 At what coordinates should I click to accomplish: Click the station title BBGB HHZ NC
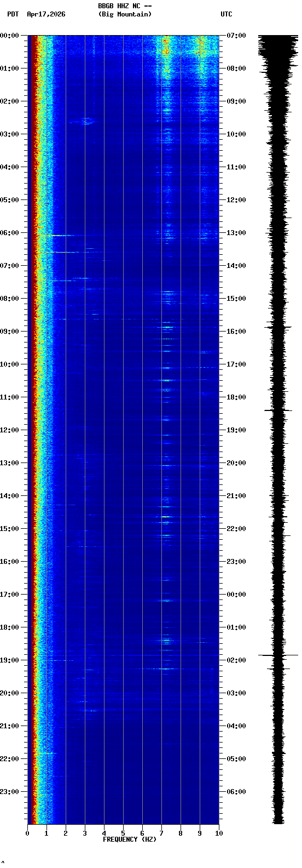click(119, 5)
